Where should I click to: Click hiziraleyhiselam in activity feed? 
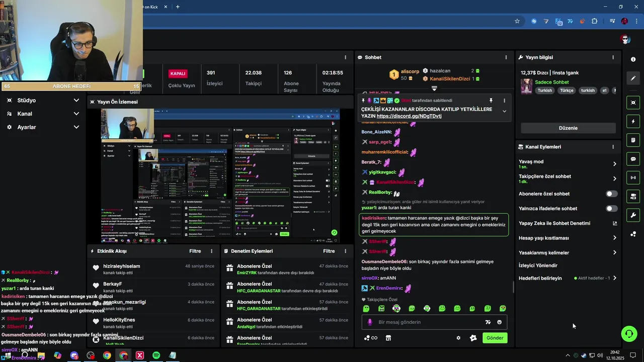point(122,266)
